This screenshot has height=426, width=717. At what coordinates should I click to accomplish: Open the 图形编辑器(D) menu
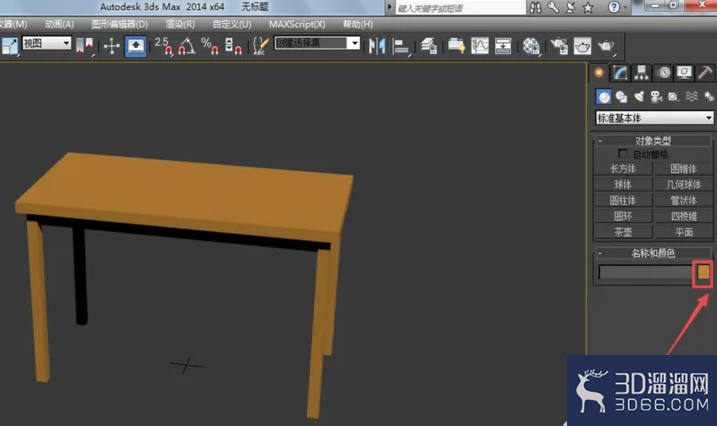click(119, 24)
